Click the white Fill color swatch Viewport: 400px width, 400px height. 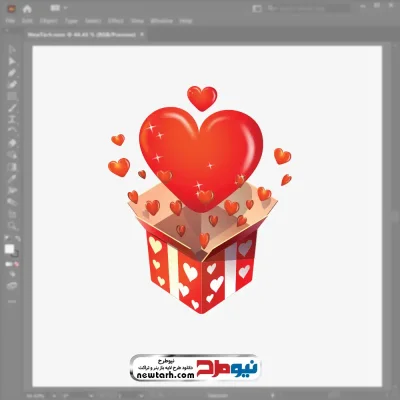point(9,249)
